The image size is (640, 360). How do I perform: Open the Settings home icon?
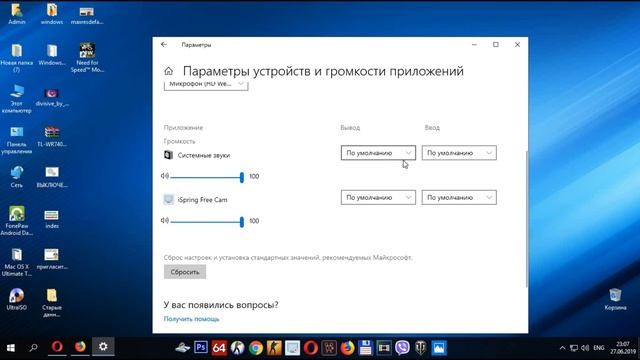tap(169, 71)
